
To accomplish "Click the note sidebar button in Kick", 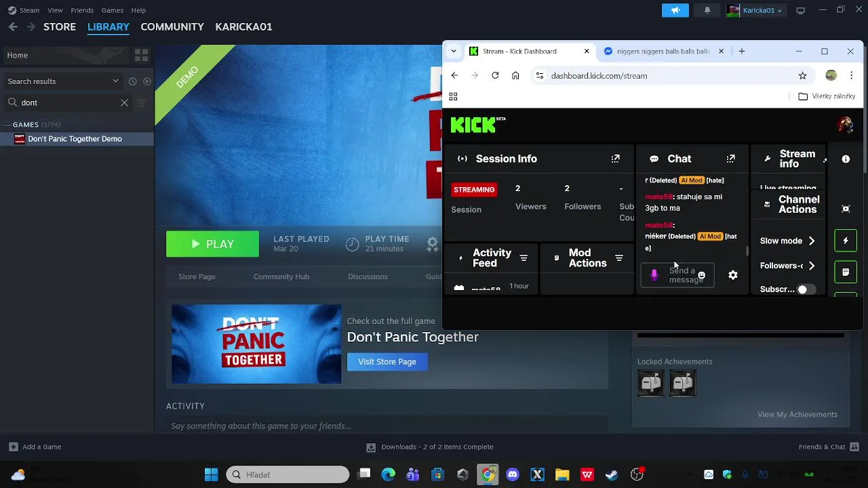I will click(x=846, y=272).
